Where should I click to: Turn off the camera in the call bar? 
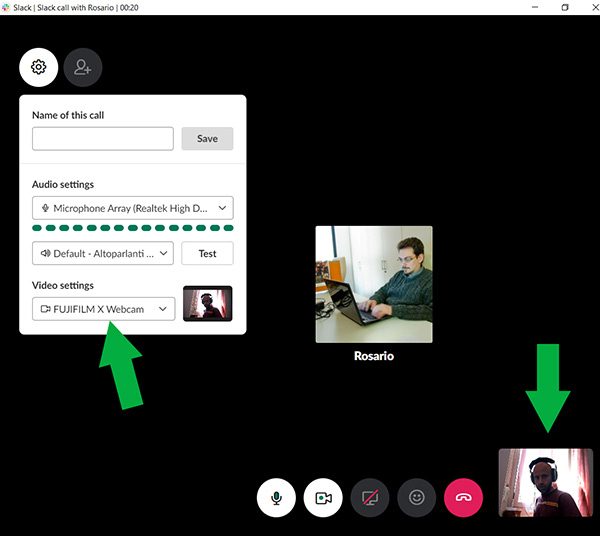(323, 498)
